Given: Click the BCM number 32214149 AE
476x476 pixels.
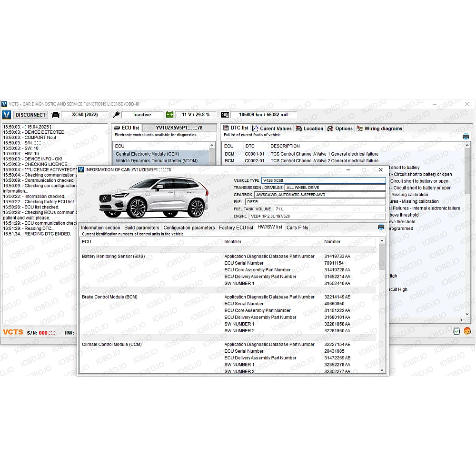Looking at the screenshot, I should 337,297.
